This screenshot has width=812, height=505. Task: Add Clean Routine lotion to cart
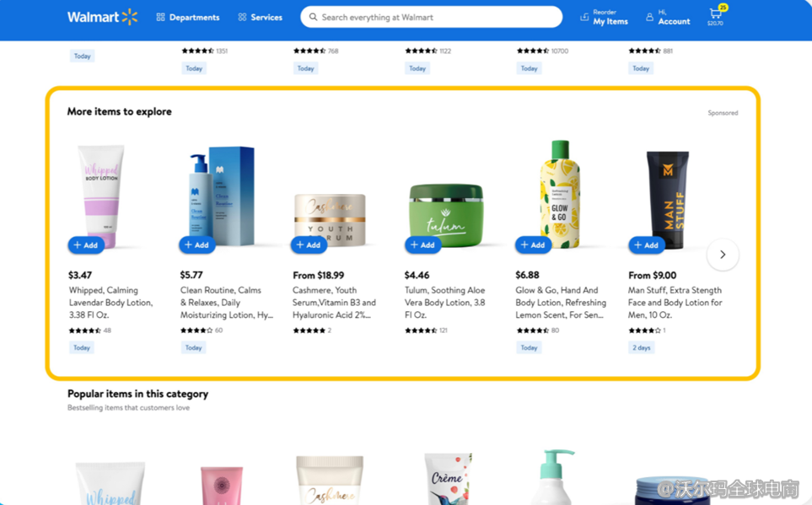pyautogui.click(x=196, y=245)
